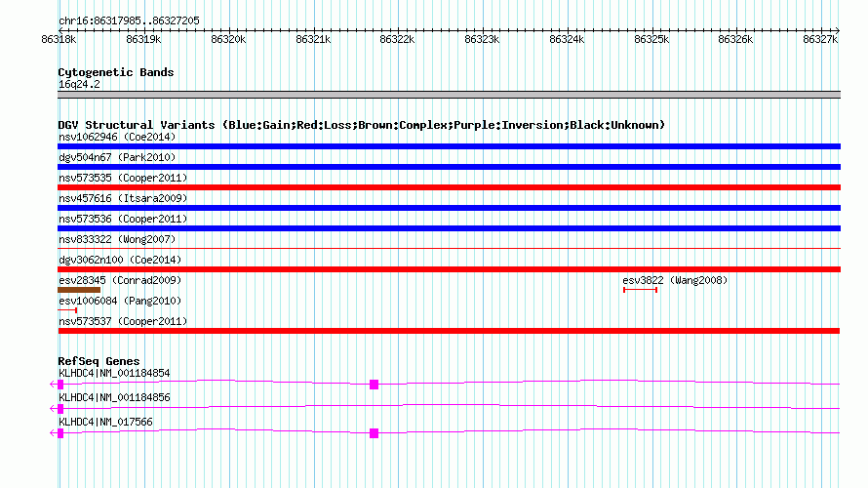Click the chr16:86317985..86327205 coordinate label
The image size is (868, 488).
click(x=129, y=21)
